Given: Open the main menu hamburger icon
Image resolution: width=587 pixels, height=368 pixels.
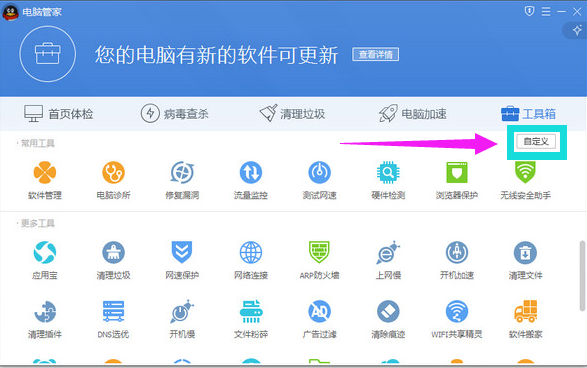Looking at the screenshot, I should click(x=546, y=12).
